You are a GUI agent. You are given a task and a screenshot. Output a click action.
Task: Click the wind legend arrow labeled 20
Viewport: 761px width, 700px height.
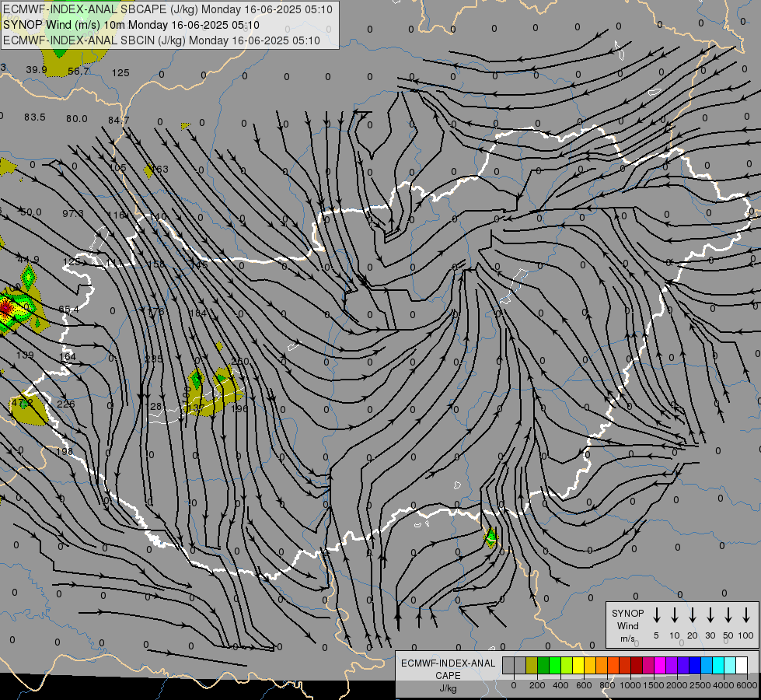[x=693, y=615]
